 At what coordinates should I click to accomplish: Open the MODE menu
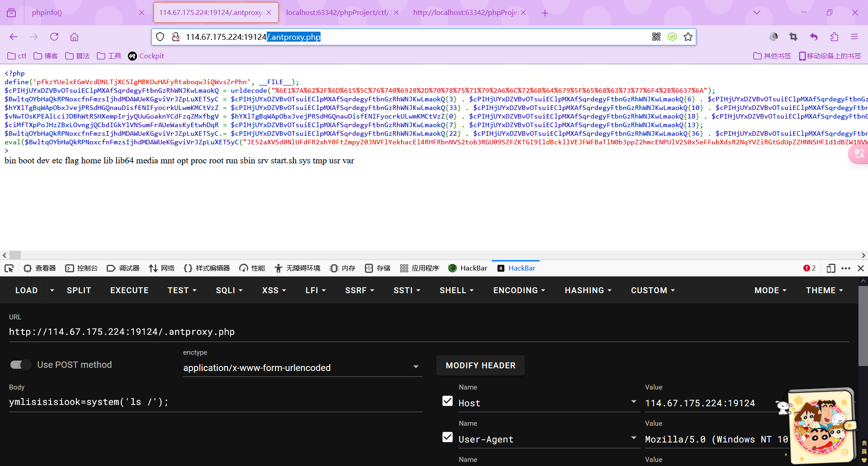[770, 290]
